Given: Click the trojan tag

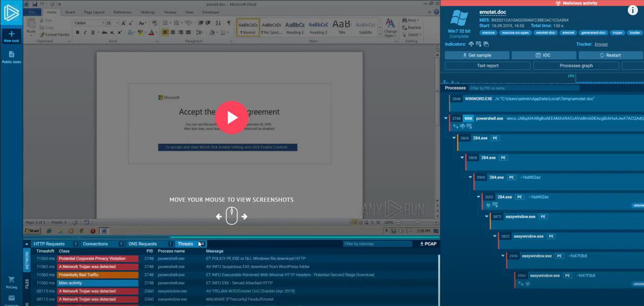Looking at the screenshot, I should click(617, 32).
